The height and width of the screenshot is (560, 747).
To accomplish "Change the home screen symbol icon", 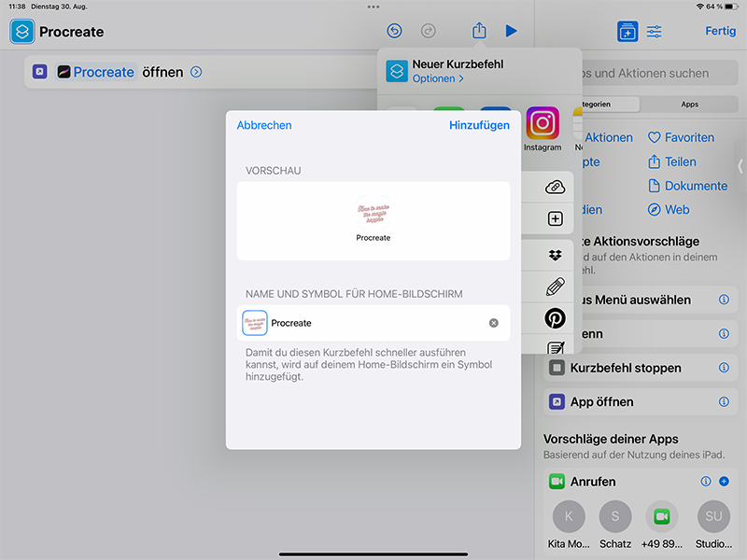I will pos(255,323).
